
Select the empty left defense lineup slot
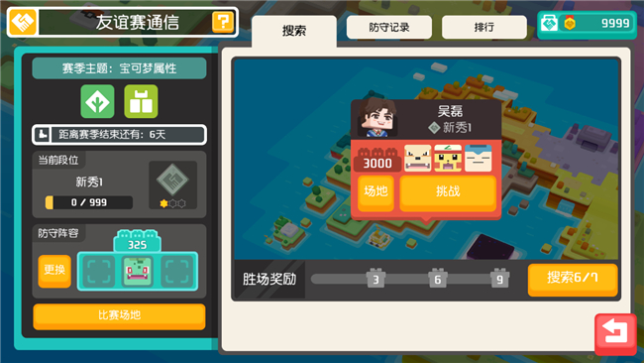(x=98, y=272)
